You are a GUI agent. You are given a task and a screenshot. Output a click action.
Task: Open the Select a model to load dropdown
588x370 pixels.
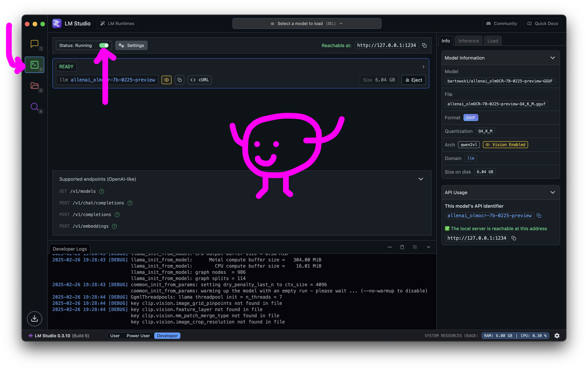[x=307, y=23]
